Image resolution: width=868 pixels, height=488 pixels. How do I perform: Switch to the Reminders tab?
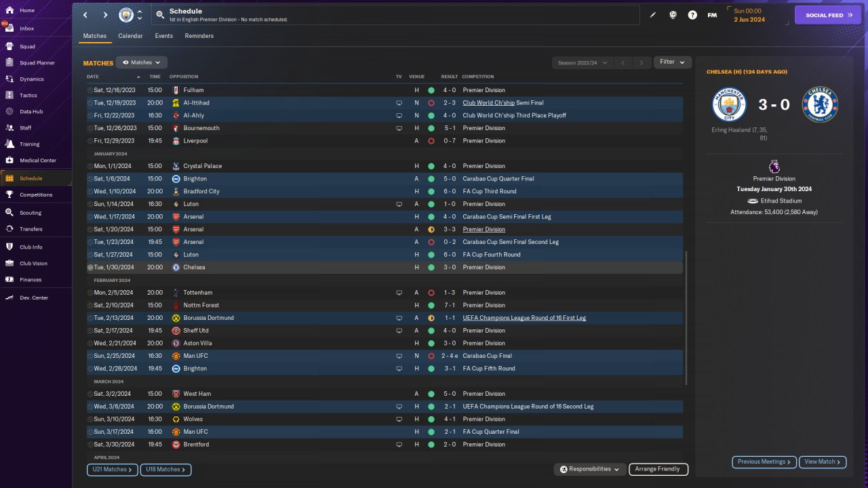coord(199,36)
